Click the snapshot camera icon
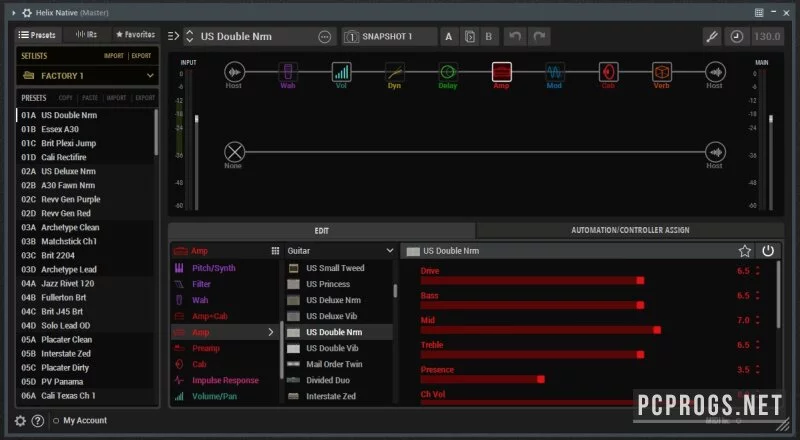The height and width of the screenshot is (440, 800). tap(351, 36)
